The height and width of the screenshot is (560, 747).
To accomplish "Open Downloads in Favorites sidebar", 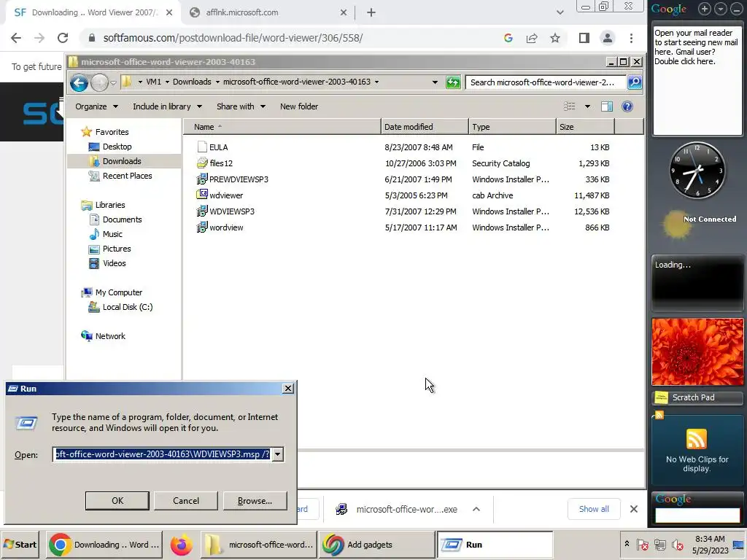I will [122, 161].
